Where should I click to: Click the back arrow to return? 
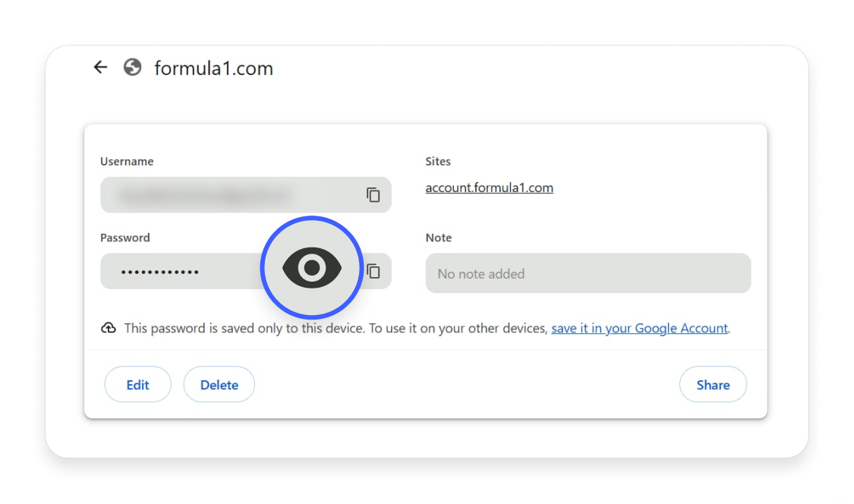tap(100, 67)
